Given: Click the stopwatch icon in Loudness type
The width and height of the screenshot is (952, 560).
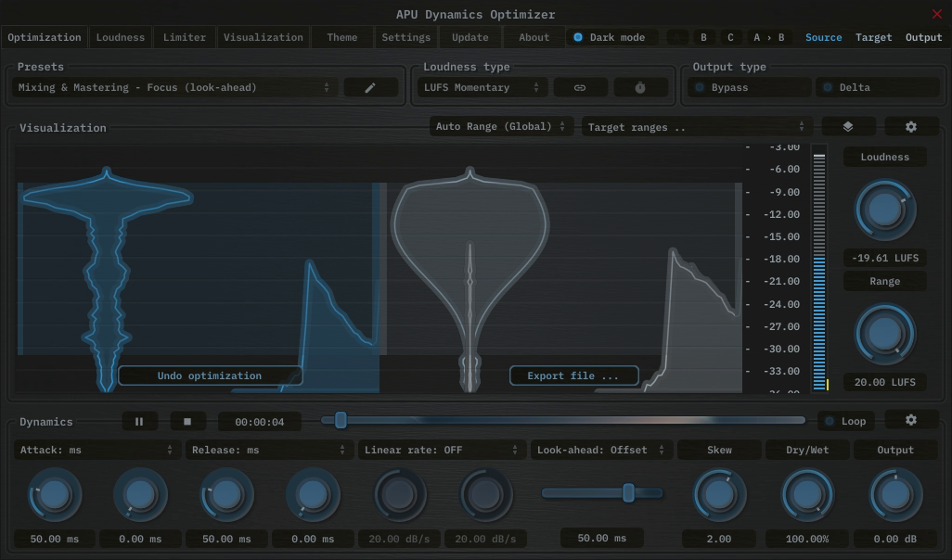Looking at the screenshot, I should click(x=640, y=87).
